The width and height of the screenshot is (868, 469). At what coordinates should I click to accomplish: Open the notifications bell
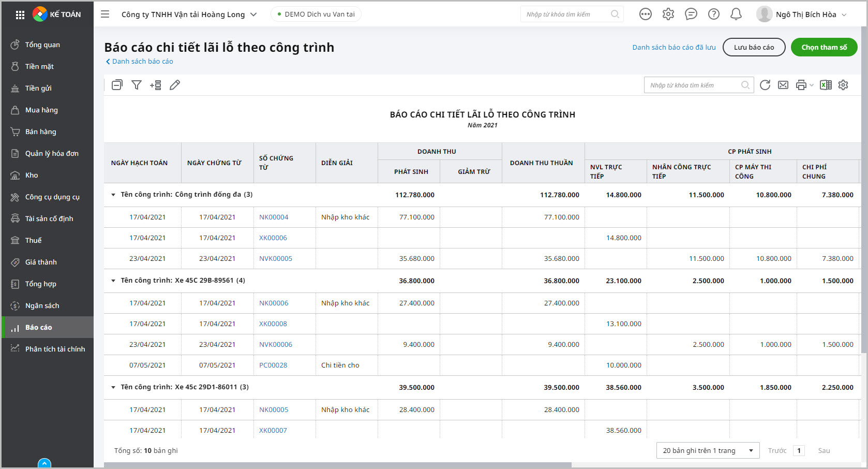tap(736, 14)
